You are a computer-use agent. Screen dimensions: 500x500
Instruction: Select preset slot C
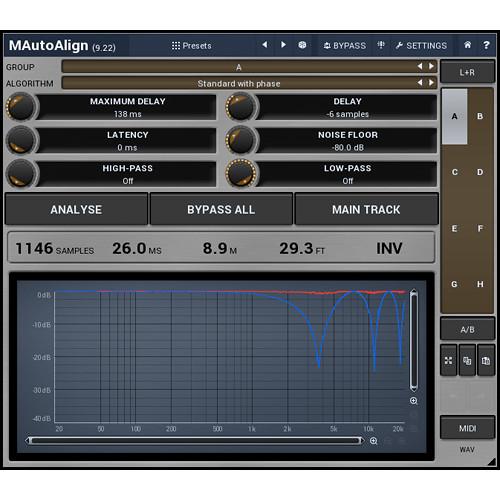[454, 172]
